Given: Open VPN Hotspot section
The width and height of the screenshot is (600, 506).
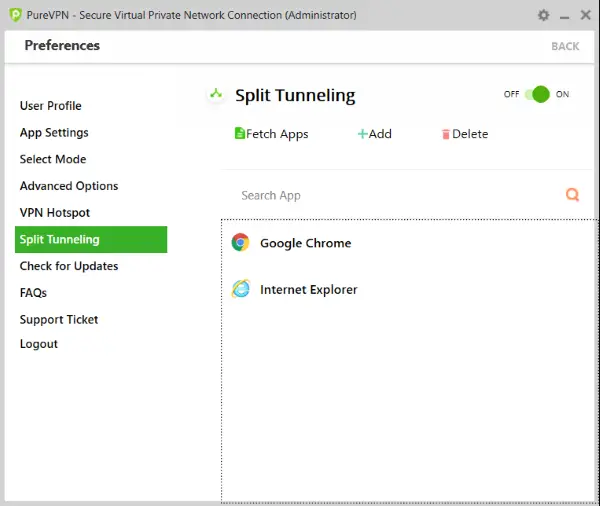Looking at the screenshot, I should 55,212.
